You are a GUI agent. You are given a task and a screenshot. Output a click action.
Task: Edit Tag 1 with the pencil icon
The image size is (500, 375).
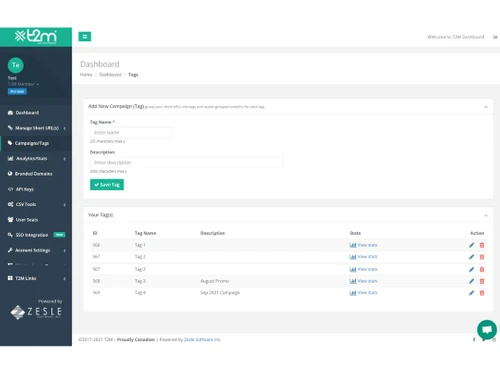tap(471, 245)
